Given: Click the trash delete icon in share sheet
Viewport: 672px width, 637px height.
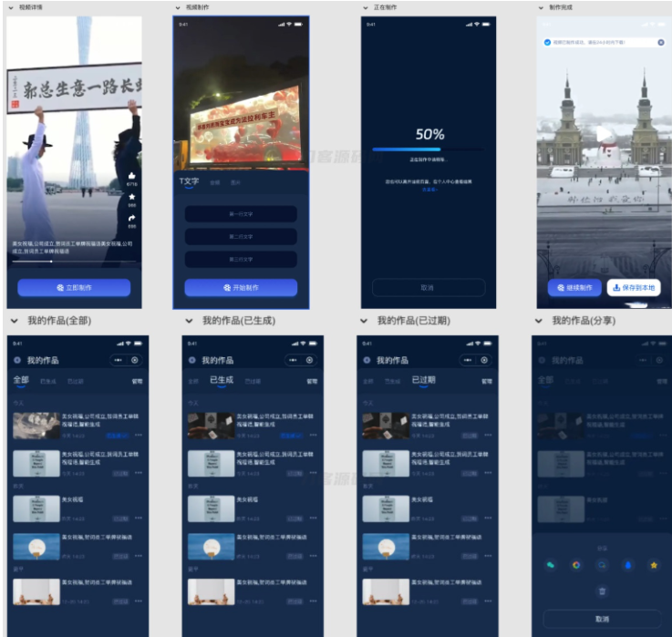Looking at the screenshot, I should click(x=602, y=591).
